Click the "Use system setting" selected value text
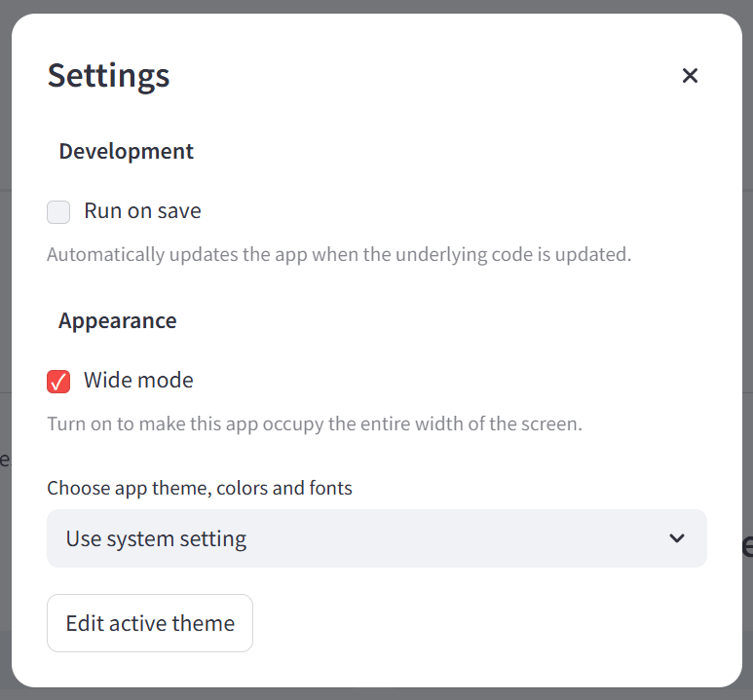 (156, 538)
